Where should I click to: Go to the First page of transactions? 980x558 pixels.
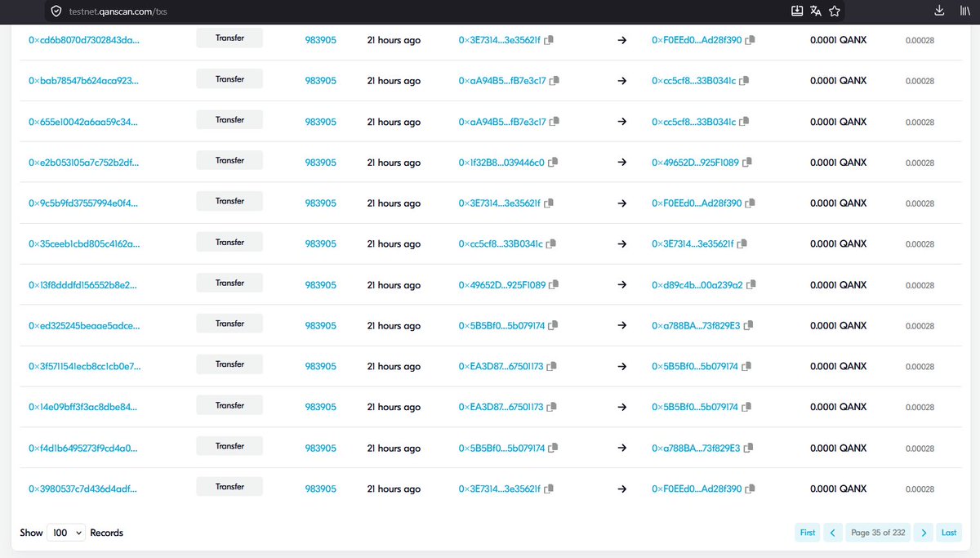pos(808,532)
